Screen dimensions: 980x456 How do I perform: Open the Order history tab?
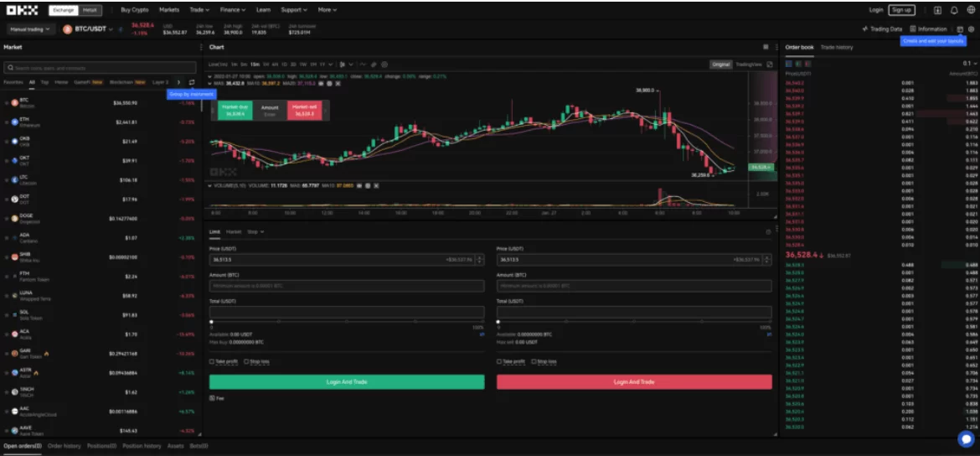[x=64, y=446]
